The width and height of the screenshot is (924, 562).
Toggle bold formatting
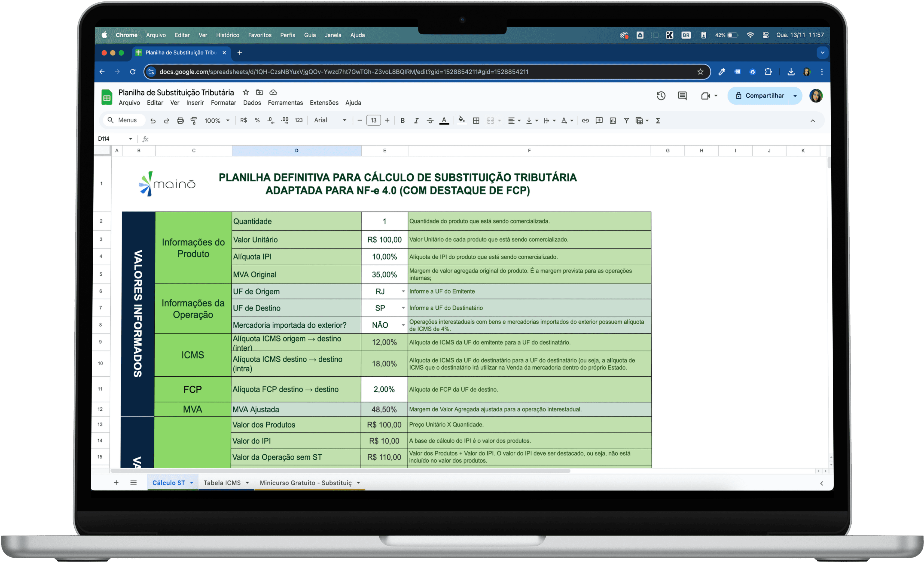tap(402, 121)
